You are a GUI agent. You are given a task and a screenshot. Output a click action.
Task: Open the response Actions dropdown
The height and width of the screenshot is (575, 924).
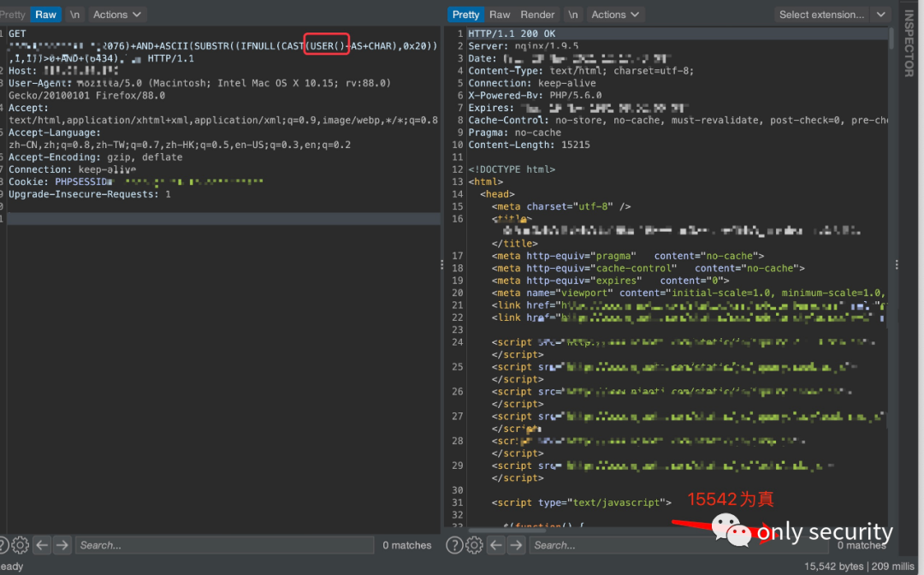pyautogui.click(x=615, y=15)
